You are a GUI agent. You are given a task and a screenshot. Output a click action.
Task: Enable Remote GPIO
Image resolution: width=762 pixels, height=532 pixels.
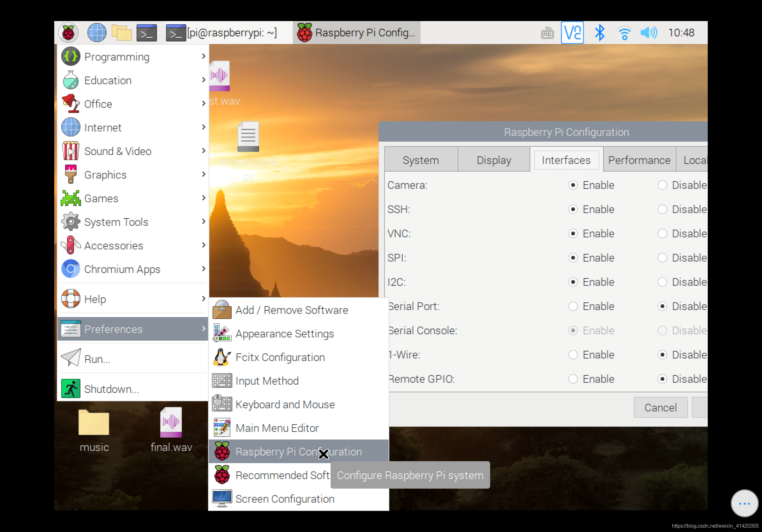tap(573, 379)
